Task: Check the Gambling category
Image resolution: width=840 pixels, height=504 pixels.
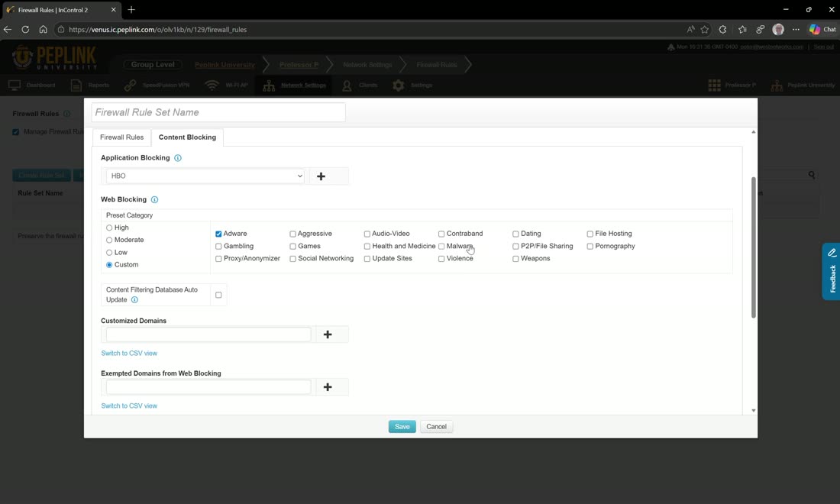Action: click(218, 247)
